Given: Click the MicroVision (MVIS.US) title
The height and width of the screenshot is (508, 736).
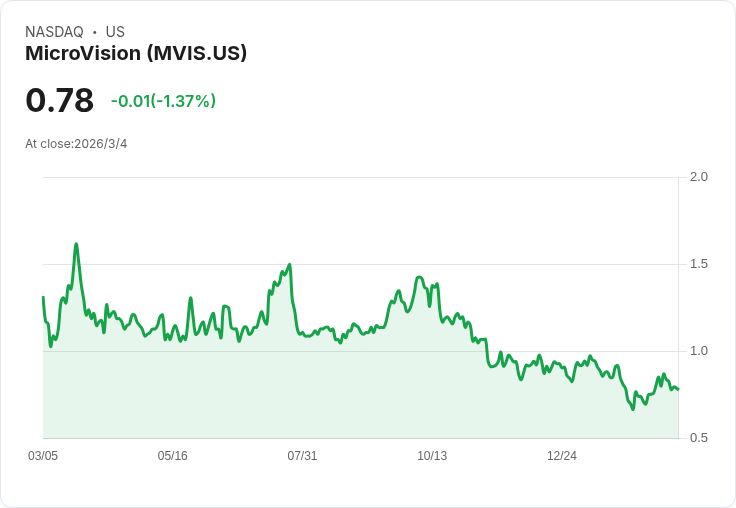Looking at the screenshot, I should click(136, 54).
